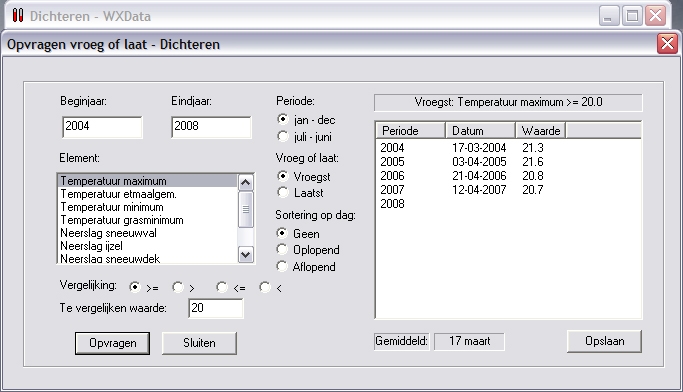This screenshot has height=392, width=683.
Task: Click the Datum column header
Action: [480, 131]
